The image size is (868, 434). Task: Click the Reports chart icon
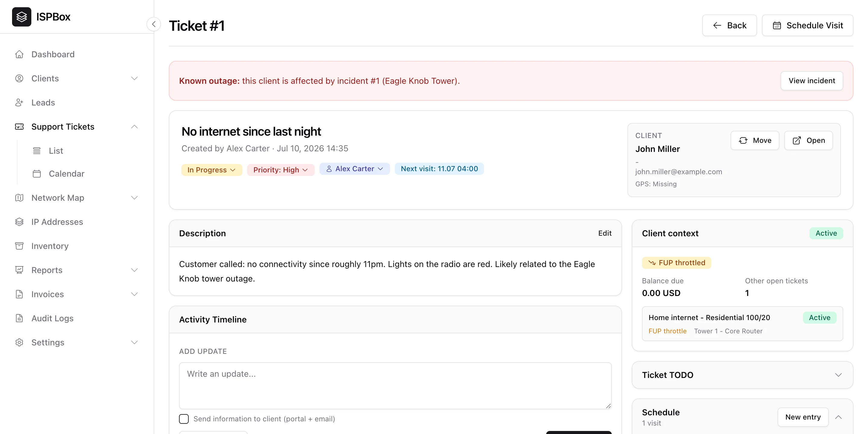(x=19, y=270)
